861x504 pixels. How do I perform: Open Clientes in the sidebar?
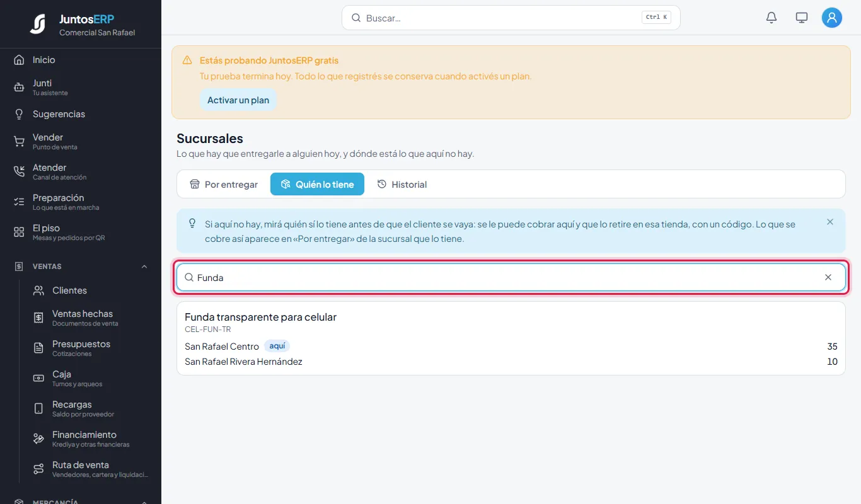90,290
